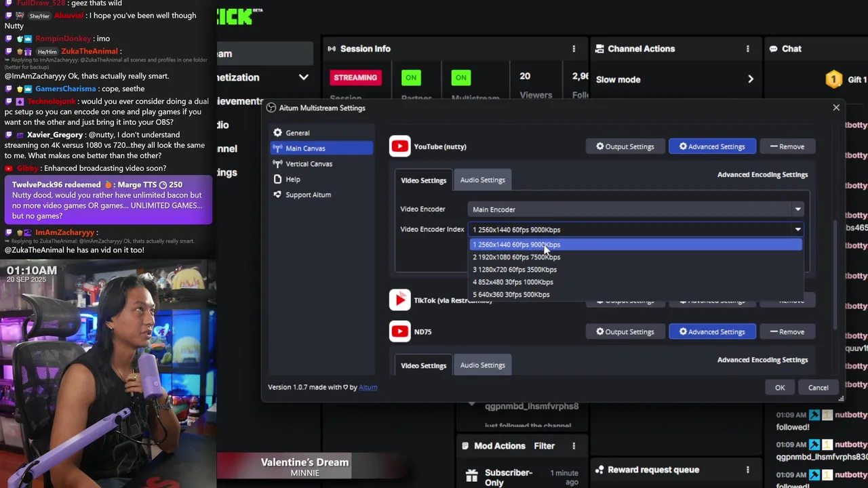Viewport: 868px width, 488px height.
Task: Select 3 1280x720 60fps 3500Kbps option
Action: pyautogui.click(x=635, y=270)
